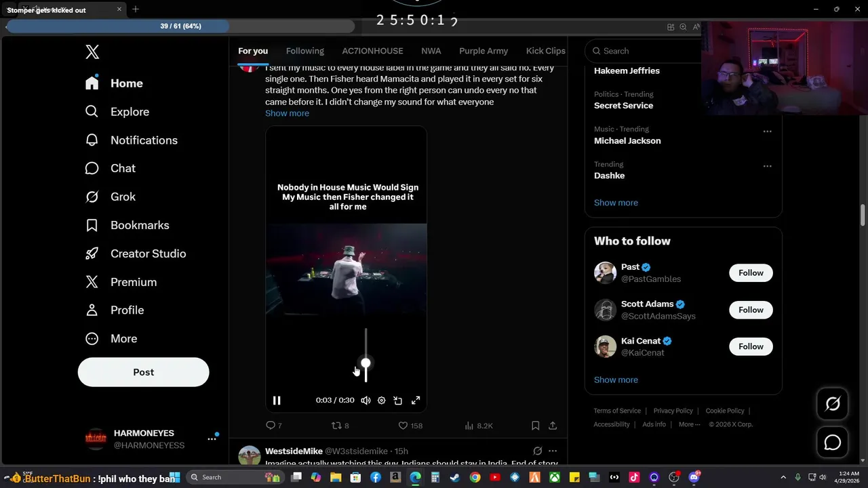Switch to the For you tab
The width and height of the screenshot is (868, 488).
point(253,51)
